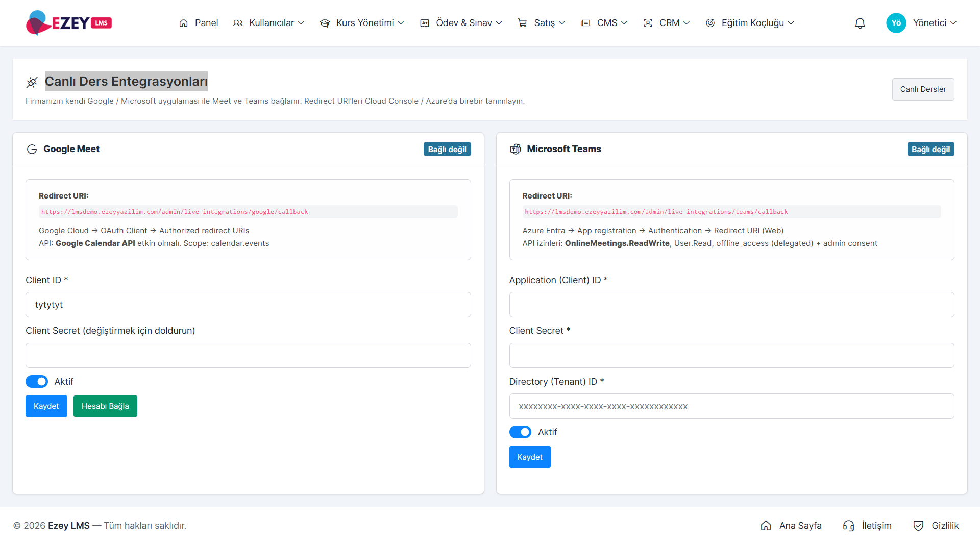This screenshot has width=980, height=544.
Task: Click the Google Meet Client Secret field
Action: pos(248,355)
